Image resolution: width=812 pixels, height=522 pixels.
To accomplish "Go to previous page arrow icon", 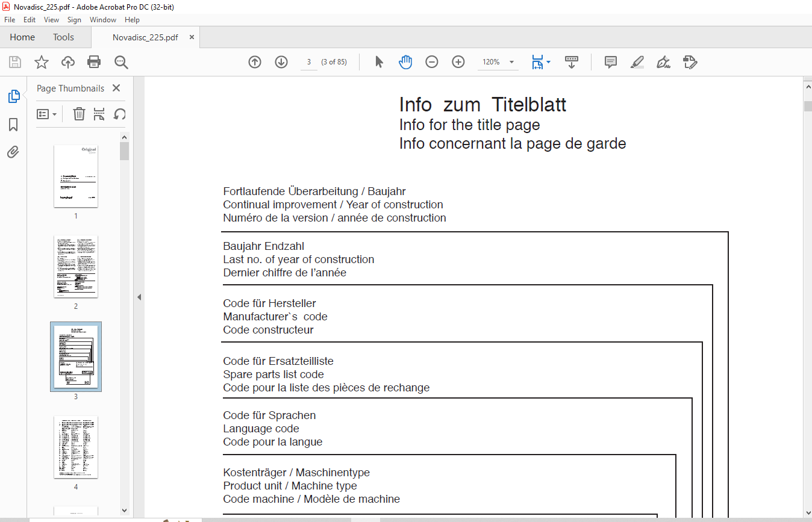I will [255, 62].
